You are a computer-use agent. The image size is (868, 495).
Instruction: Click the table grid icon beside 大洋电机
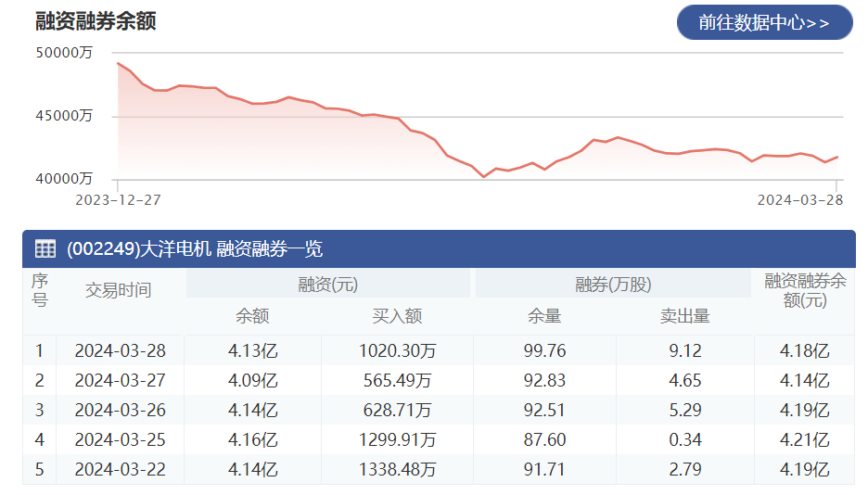(x=45, y=248)
